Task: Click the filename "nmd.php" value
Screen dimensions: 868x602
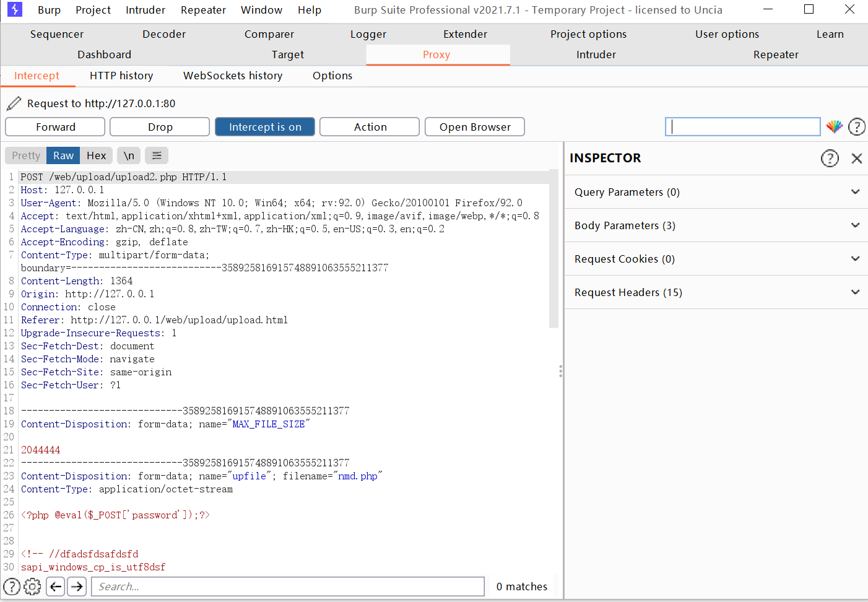Action: click(x=358, y=476)
